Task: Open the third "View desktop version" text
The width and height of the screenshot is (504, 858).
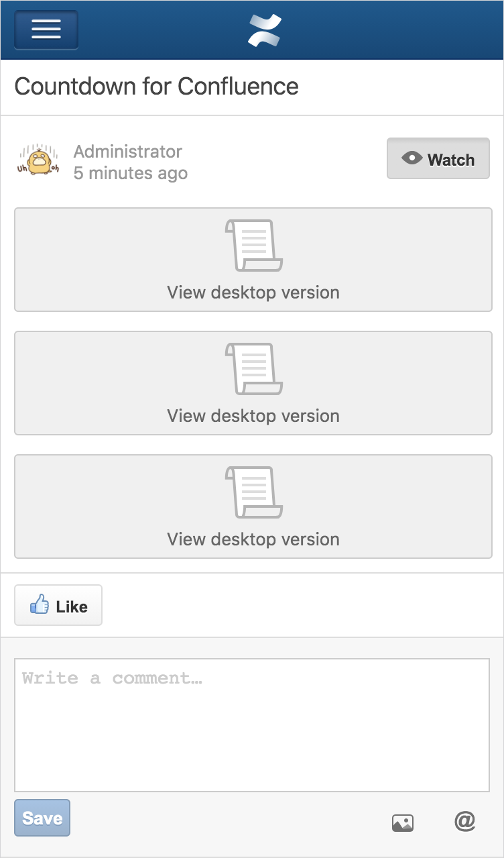Action: point(253,539)
